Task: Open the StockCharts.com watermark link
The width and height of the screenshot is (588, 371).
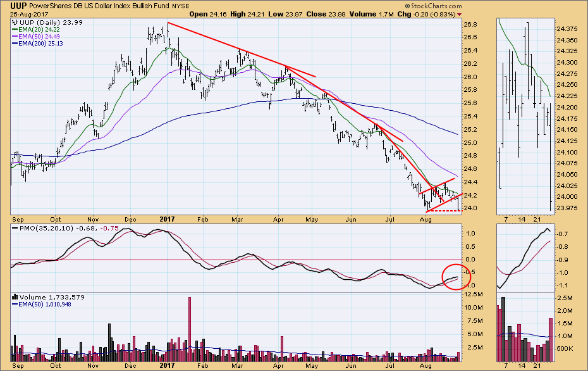Action: [433, 6]
